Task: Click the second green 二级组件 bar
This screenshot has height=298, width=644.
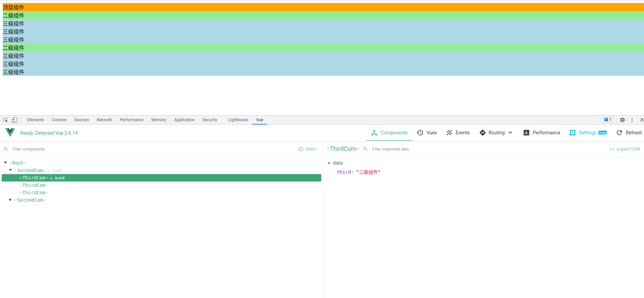Action: tap(323, 47)
